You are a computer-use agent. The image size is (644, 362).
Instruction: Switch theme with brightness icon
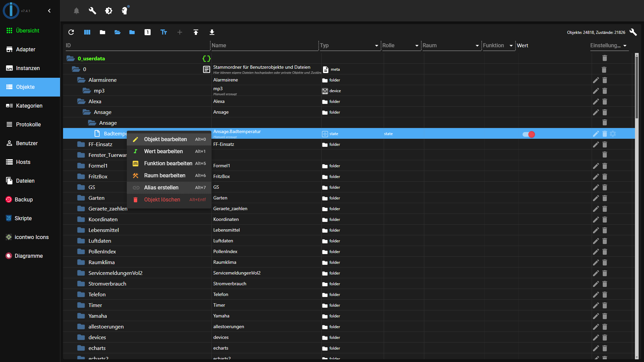coord(109,11)
